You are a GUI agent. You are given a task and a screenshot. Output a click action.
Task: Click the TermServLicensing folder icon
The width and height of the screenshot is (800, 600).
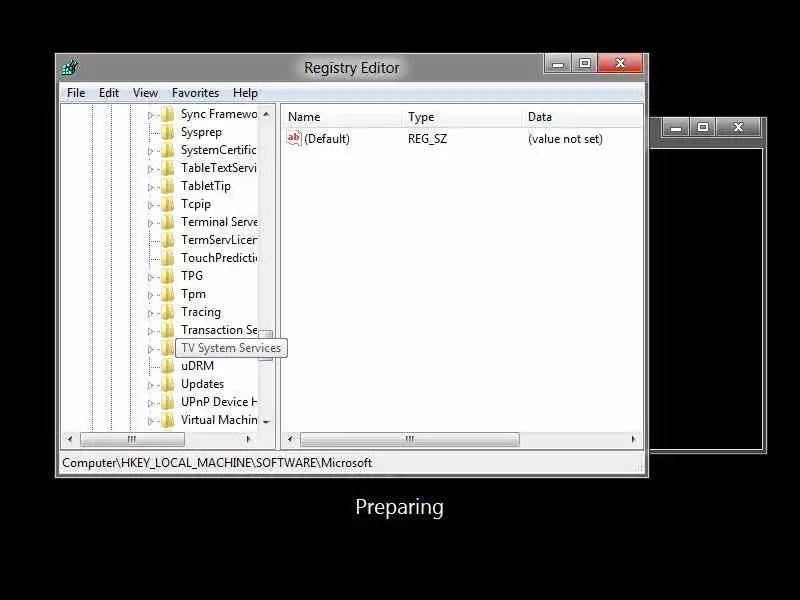coord(167,240)
